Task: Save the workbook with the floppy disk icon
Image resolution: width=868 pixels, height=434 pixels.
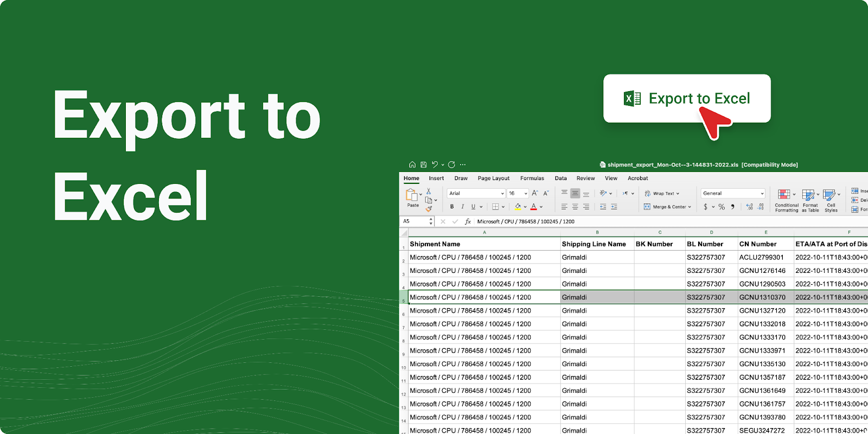Action: click(x=424, y=165)
